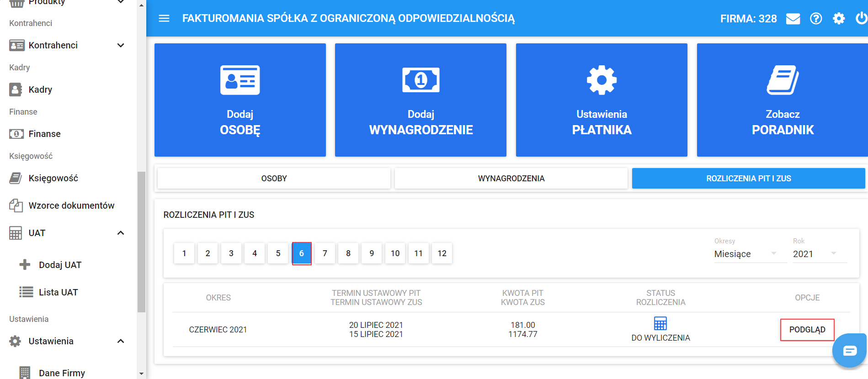This screenshot has height=379, width=868.
Task: Open the chat bubble widget
Action: point(850,350)
